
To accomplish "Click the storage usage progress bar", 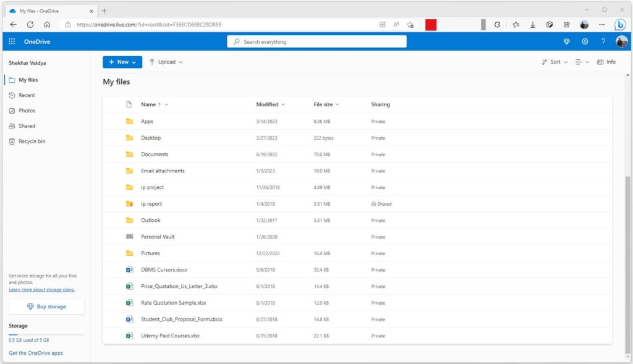I will [46, 334].
